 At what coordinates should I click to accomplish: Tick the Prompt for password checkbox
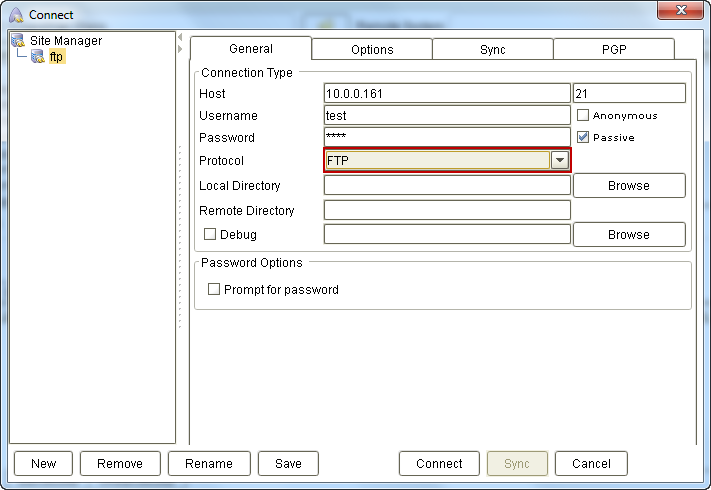(214, 290)
